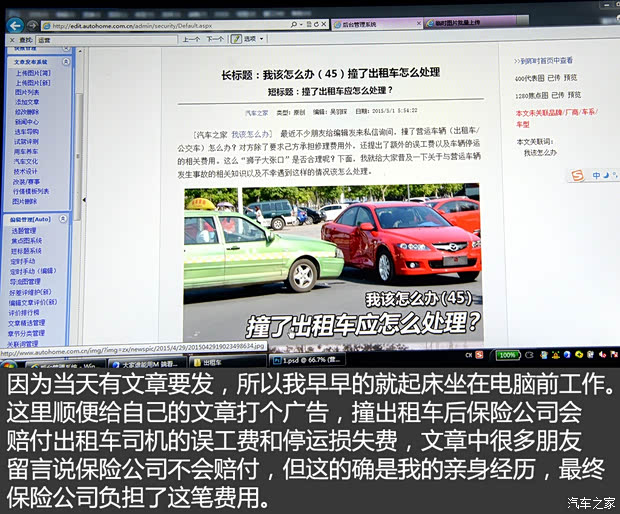This screenshot has height=514, width=620.
Task: Open 焦点图系统 in the sidebar
Action: coord(26,240)
